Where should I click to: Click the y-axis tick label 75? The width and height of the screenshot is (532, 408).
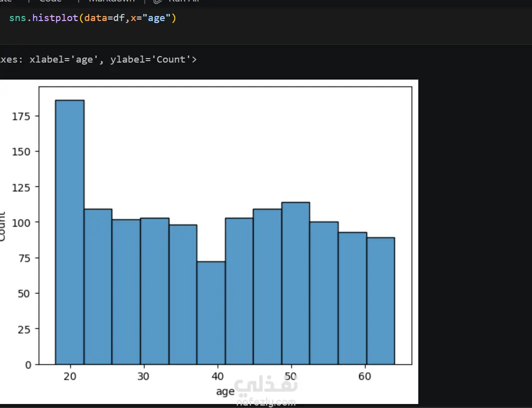tap(24, 258)
